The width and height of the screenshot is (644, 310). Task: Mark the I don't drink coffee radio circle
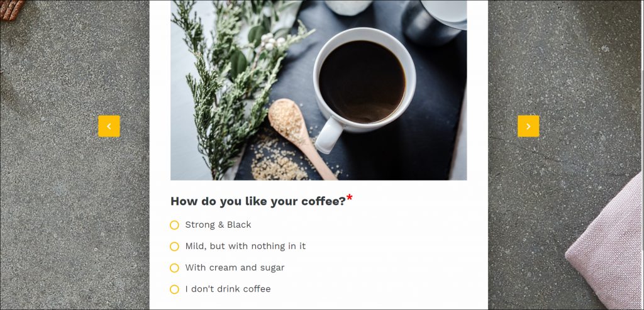tap(174, 289)
